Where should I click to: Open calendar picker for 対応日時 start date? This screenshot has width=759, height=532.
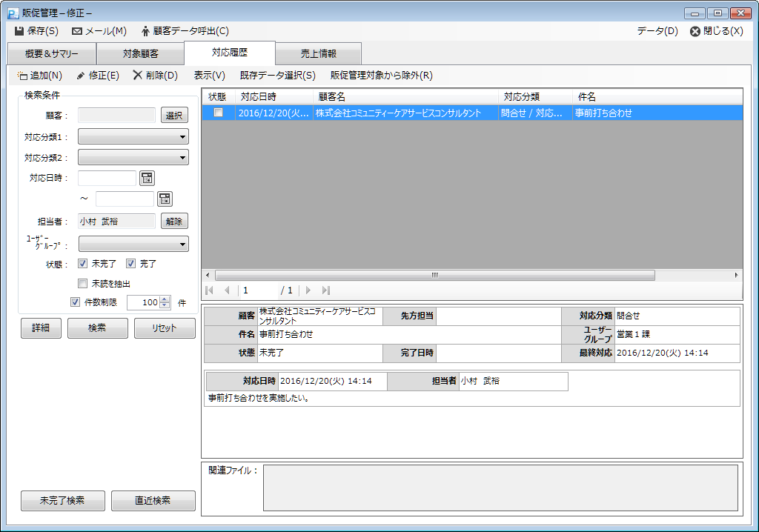pyautogui.click(x=147, y=178)
